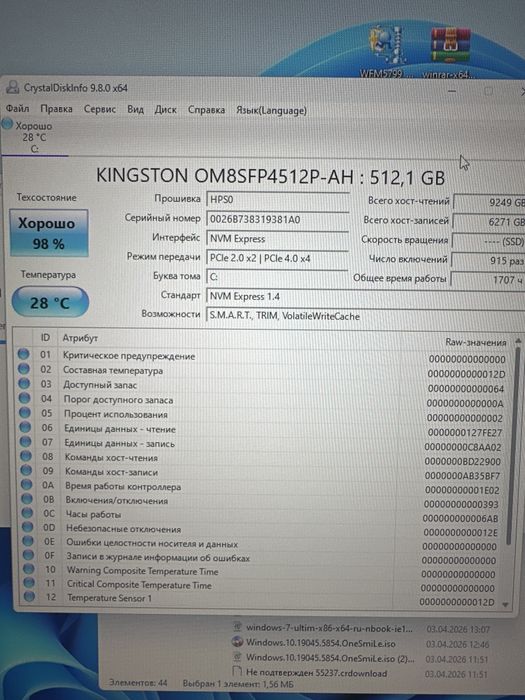
Task: Click the Прошивка field HPS0
Action: 277,200
